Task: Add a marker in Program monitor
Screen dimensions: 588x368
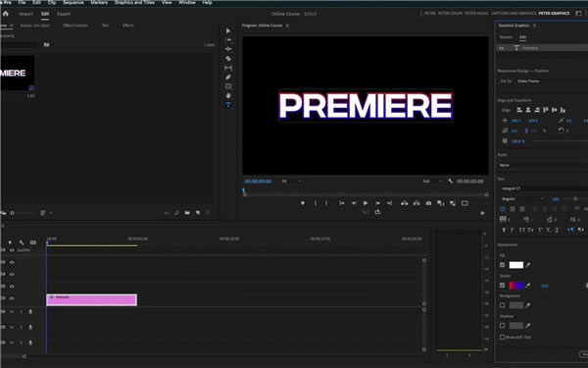Action: point(303,203)
